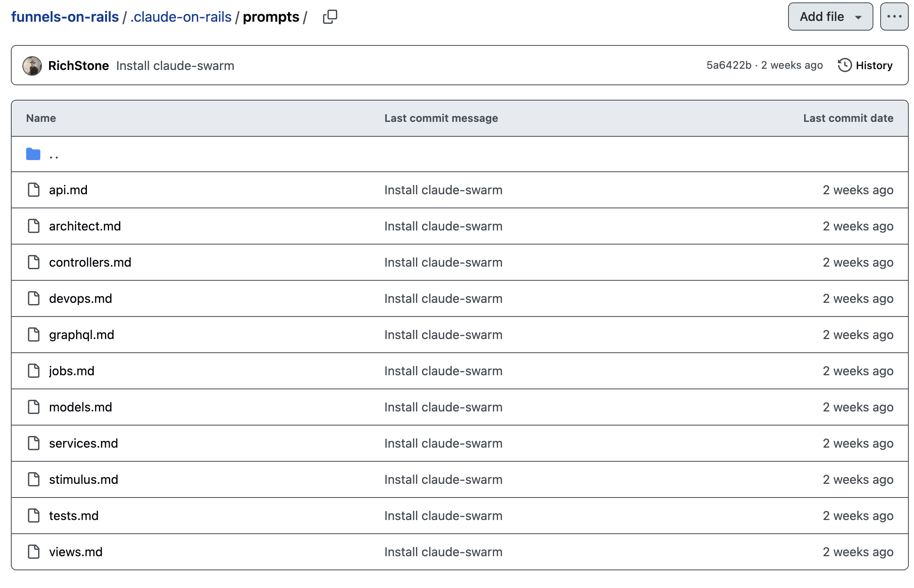Click commit message in devops.md row
The width and height of the screenshot is (914, 588).
443,298
